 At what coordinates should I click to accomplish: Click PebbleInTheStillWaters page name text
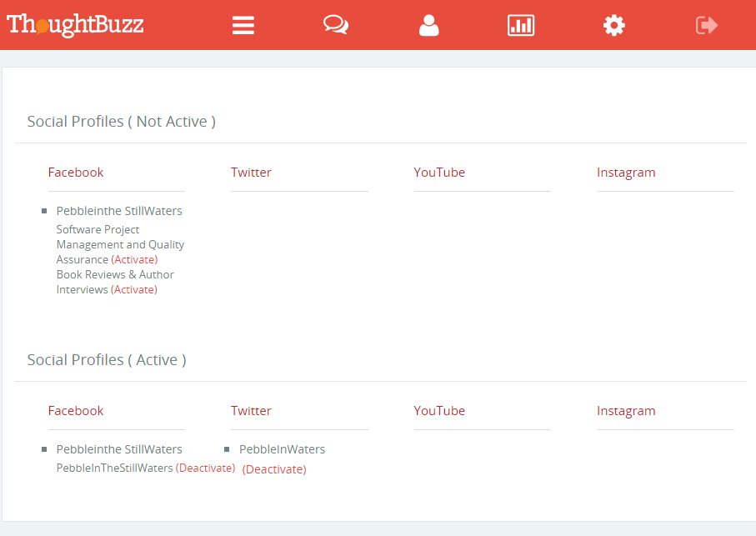(x=114, y=468)
